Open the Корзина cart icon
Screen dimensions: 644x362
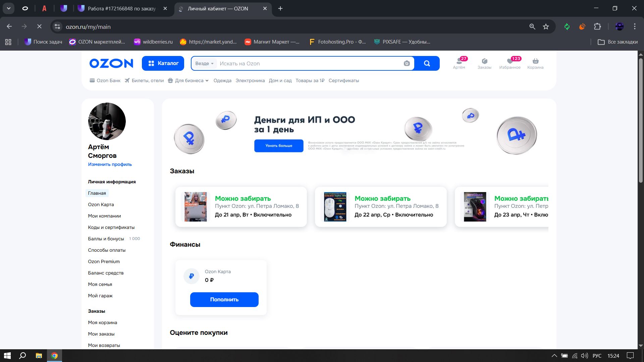coord(535,61)
